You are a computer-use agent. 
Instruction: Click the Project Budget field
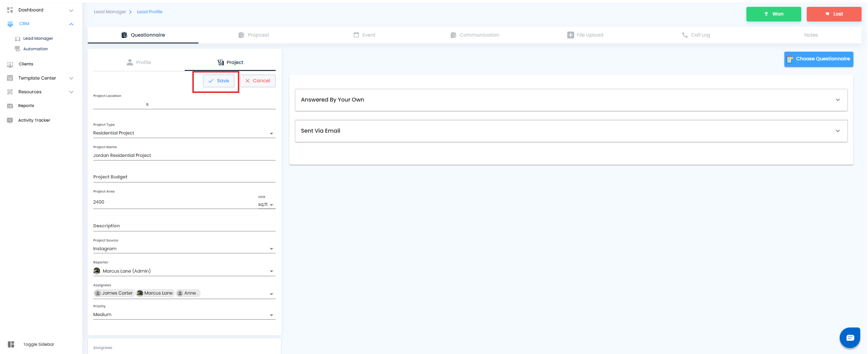click(x=184, y=177)
